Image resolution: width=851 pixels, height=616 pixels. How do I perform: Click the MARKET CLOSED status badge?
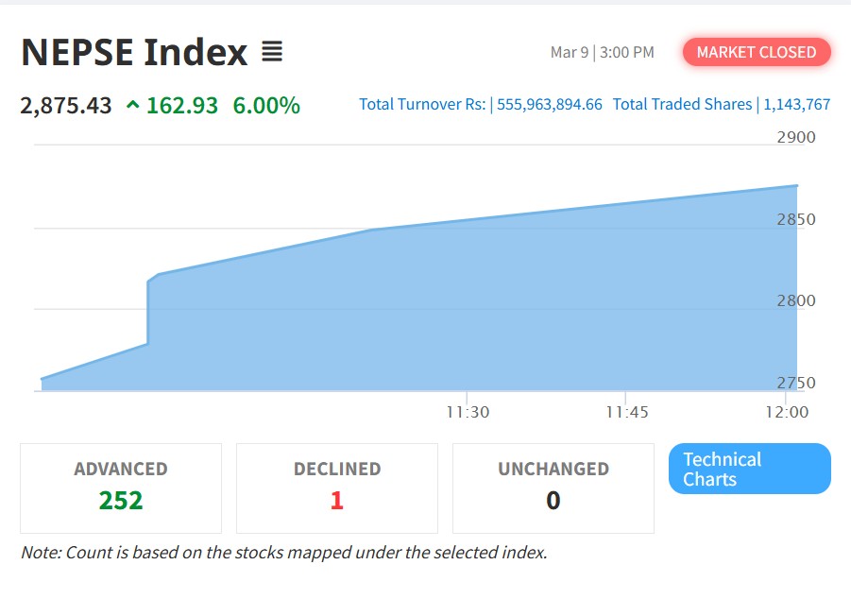pyautogui.click(x=757, y=52)
